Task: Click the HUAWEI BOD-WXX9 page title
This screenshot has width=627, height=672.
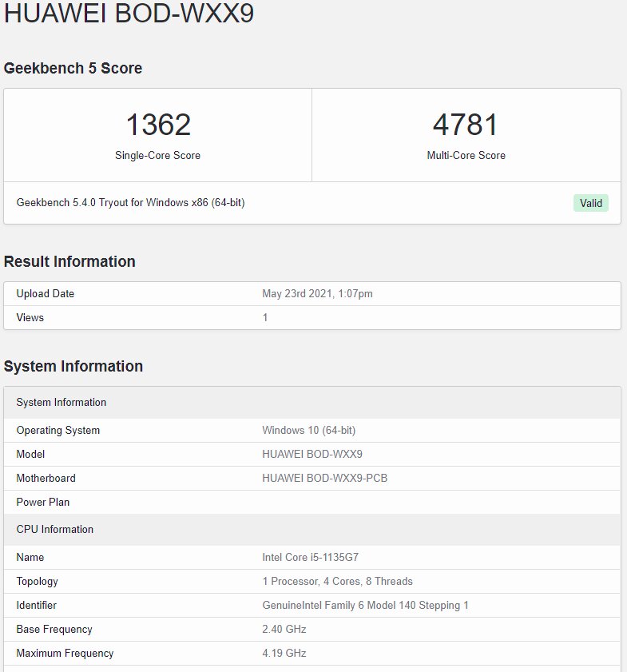Action: pyautogui.click(x=129, y=12)
